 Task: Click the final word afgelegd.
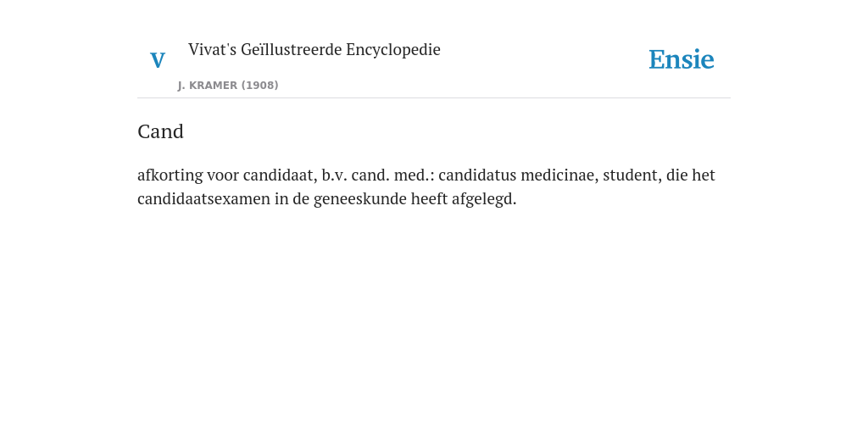[484, 198]
